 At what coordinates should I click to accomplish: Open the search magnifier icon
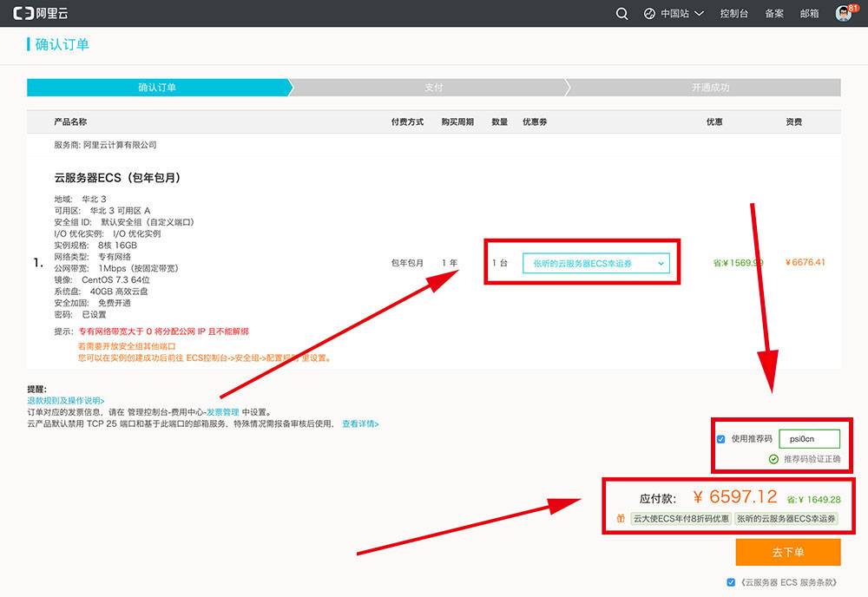pyautogui.click(x=621, y=13)
